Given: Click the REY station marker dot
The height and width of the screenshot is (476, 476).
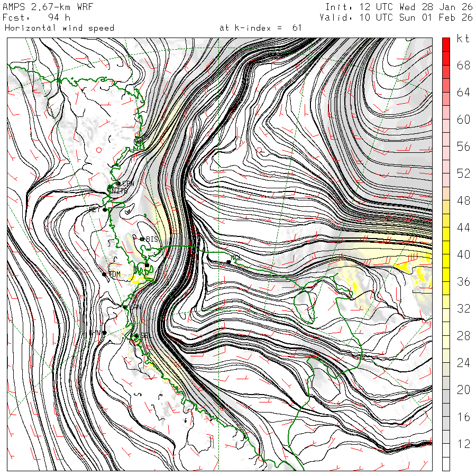Looking at the screenshot, I should coord(105,209).
